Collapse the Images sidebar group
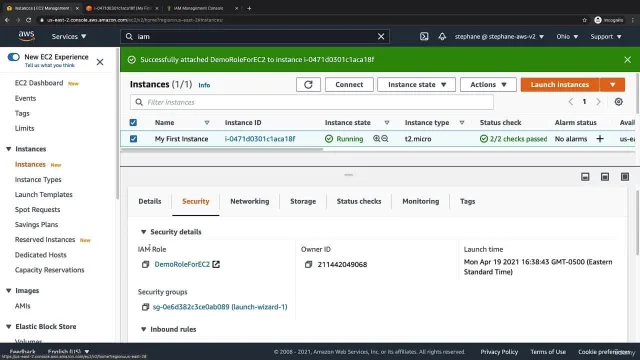Screen dimensions: 640x360 (x=9, y=291)
